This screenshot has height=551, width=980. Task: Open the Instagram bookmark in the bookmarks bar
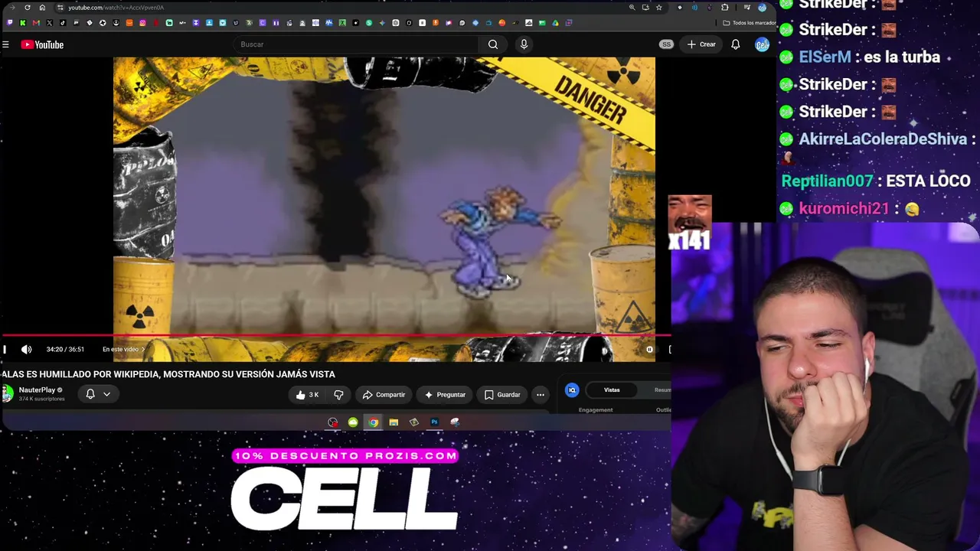click(x=142, y=23)
